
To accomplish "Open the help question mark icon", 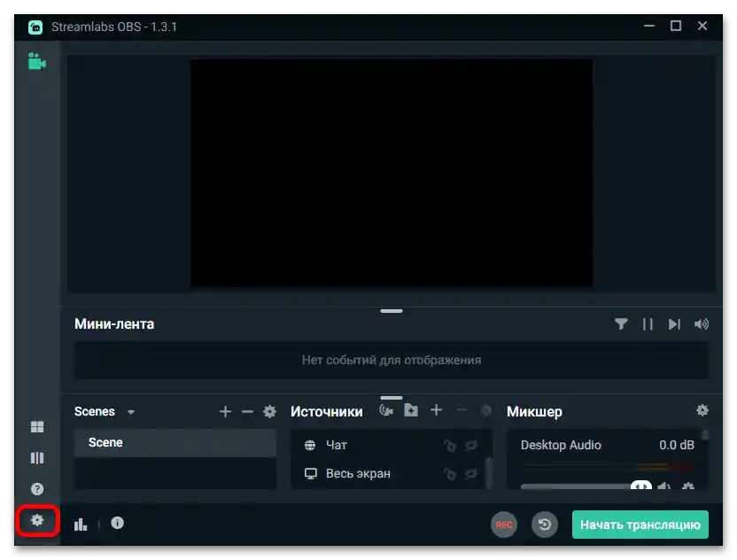I will tap(37, 489).
